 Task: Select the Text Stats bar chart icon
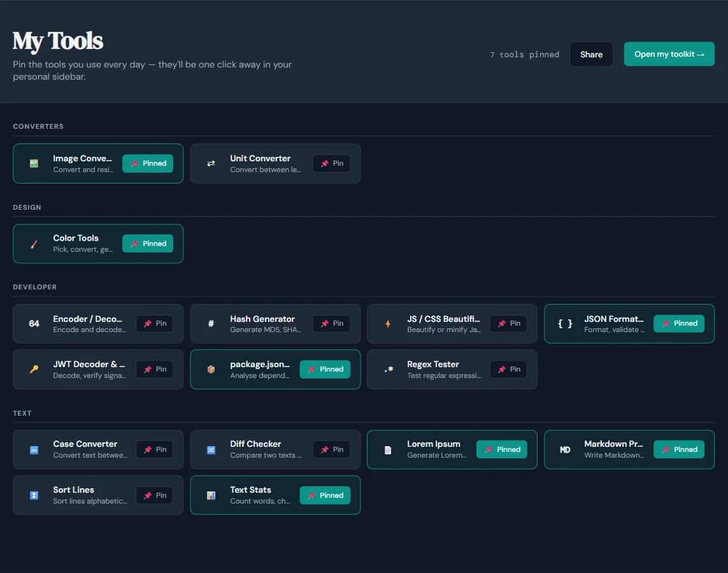[210, 495]
